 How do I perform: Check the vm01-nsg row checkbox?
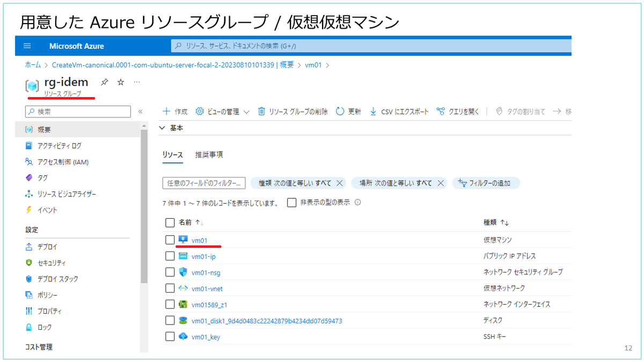[x=170, y=272]
